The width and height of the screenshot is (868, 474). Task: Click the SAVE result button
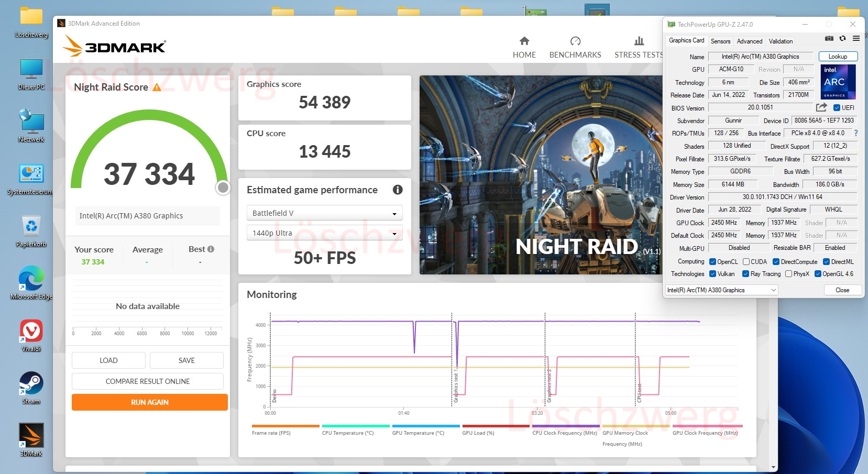186,360
